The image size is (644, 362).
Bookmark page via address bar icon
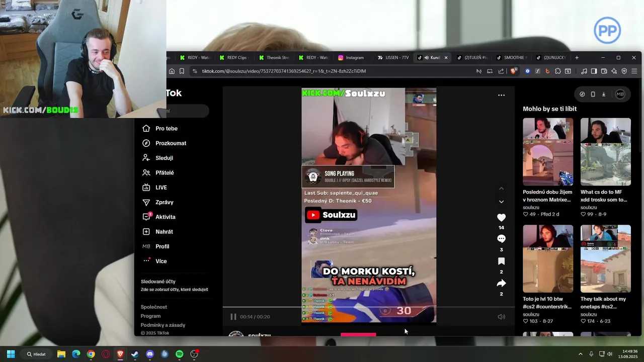(182, 71)
